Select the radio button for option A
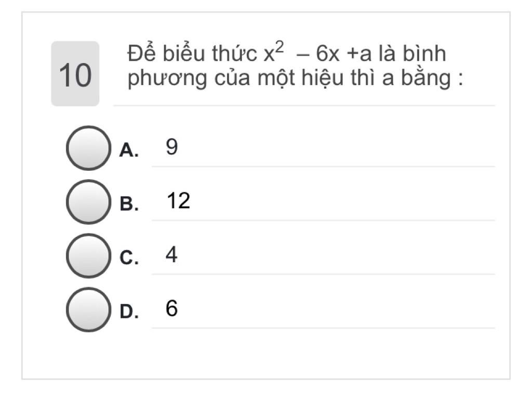Screen dimensions: 532x406 tap(88, 148)
